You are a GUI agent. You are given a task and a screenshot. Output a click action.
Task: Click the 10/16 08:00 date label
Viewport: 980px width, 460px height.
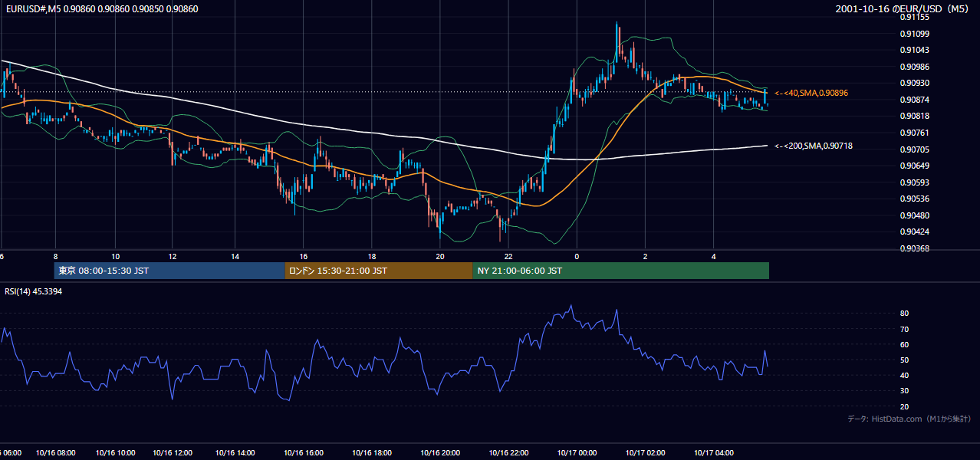coord(54,452)
